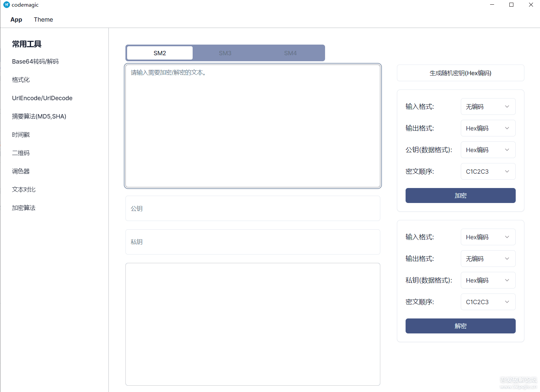Select the 加密算法 encryption tool
The height and width of the screenshot is (392, 540).
coord(23,208)
